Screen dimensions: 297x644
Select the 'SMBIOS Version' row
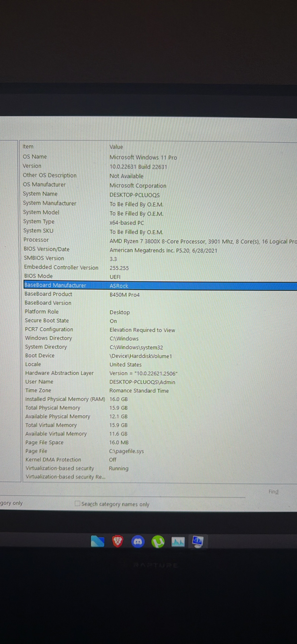click(160, 259)
